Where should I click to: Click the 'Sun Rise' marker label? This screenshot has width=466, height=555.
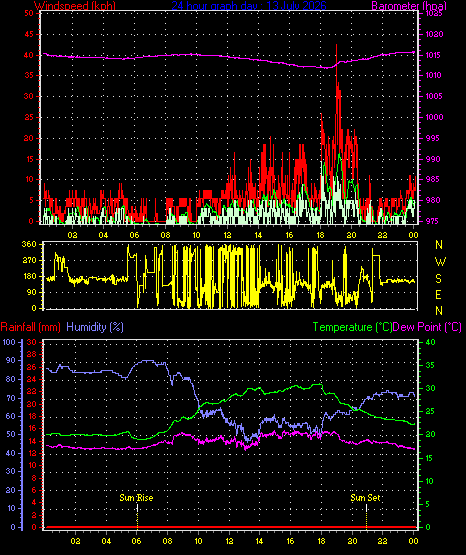coord(136,498)
